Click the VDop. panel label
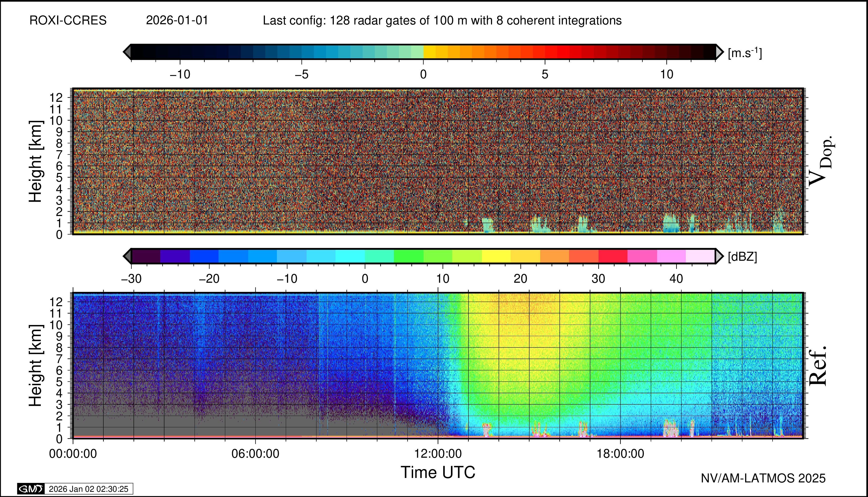This screenshot has height=497, width=868. click(821, 161)
